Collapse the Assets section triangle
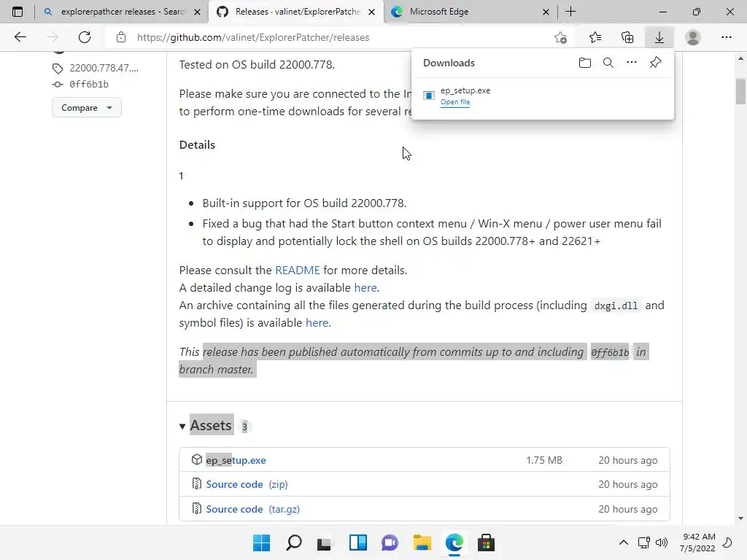 tap(182, 426)
